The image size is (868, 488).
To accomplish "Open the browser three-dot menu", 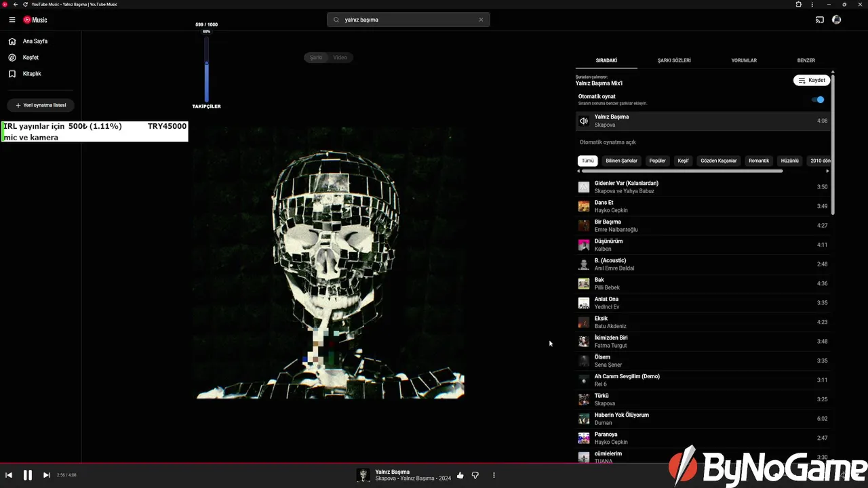I will 812,4.
